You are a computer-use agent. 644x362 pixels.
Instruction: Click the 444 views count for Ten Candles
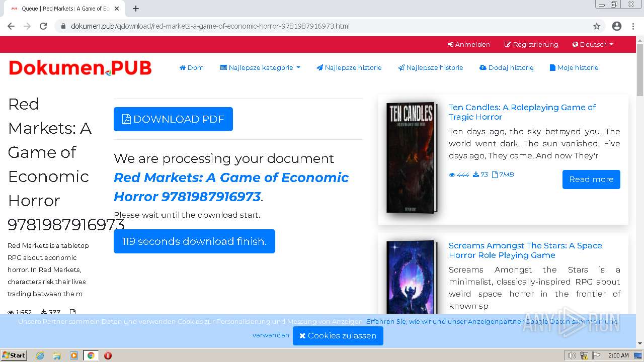459,175
